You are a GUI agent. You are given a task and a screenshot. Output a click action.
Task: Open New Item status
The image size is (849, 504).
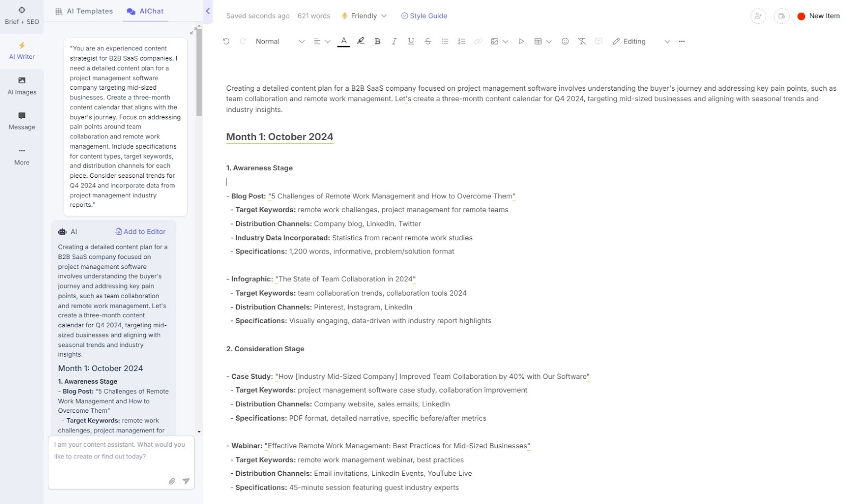point(819,16)
